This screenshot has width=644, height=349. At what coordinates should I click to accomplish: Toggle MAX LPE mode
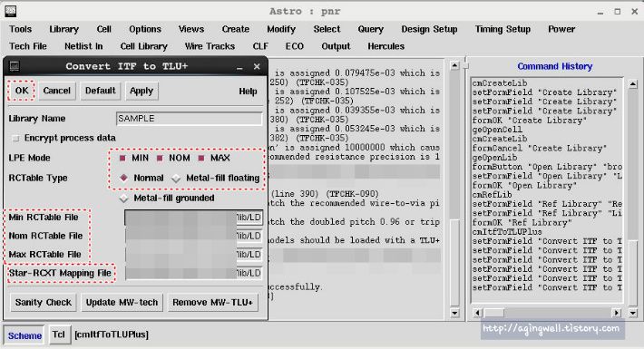click(201, 158)
